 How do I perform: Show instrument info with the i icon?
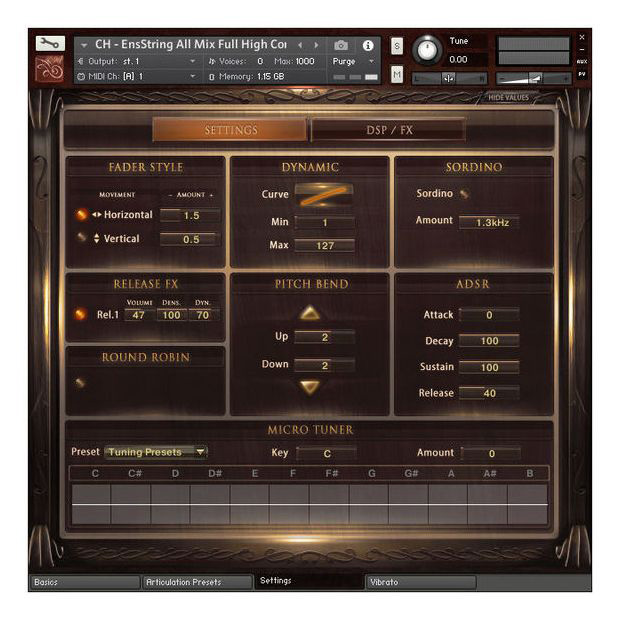coord(368,45)
